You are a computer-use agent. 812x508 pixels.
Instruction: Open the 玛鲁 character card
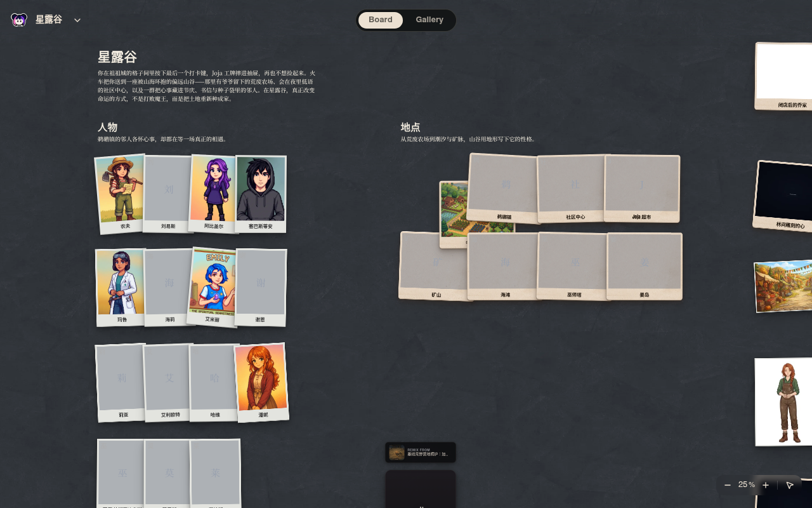point(121,288)
